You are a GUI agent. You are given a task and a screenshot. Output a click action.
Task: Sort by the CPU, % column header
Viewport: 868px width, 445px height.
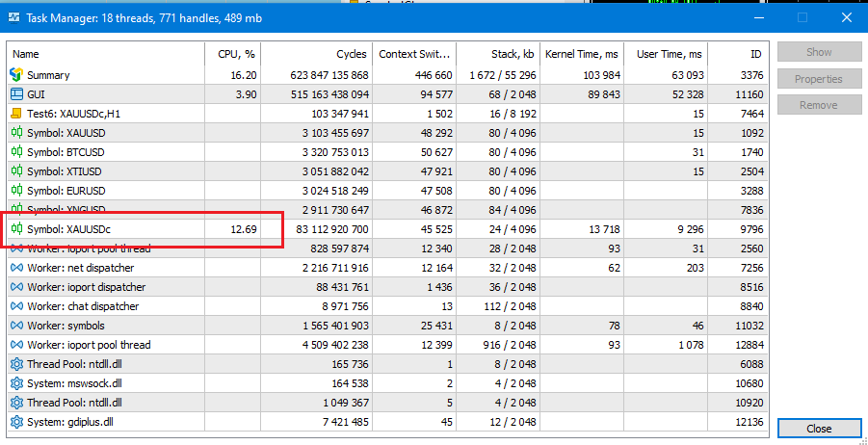point(232,54)
